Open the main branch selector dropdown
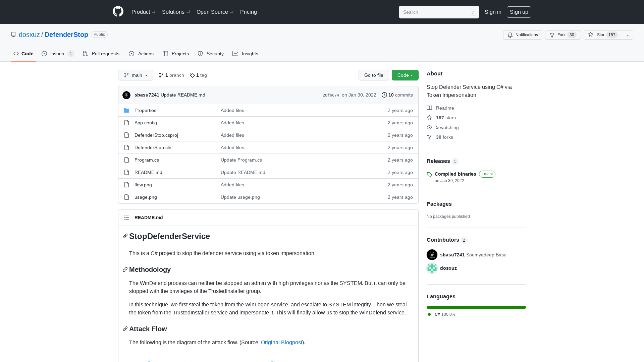Viewport: 644px width, 362px height. [x=136, y=75]
